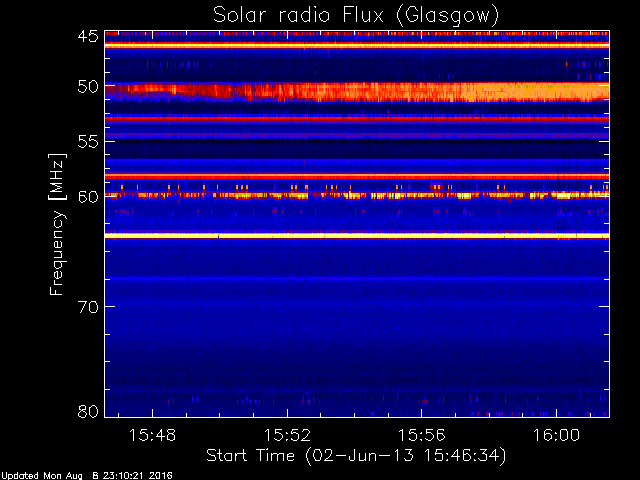Click the 15:52 time axis label
The width and height of the screenshot is (640, 480).
click(x=287, y=435)
